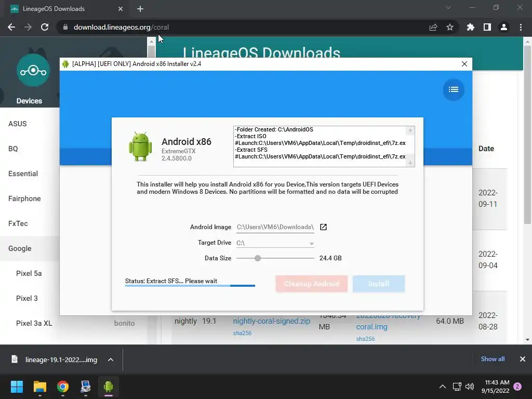Select Essential in devices list

click(23, 174)
